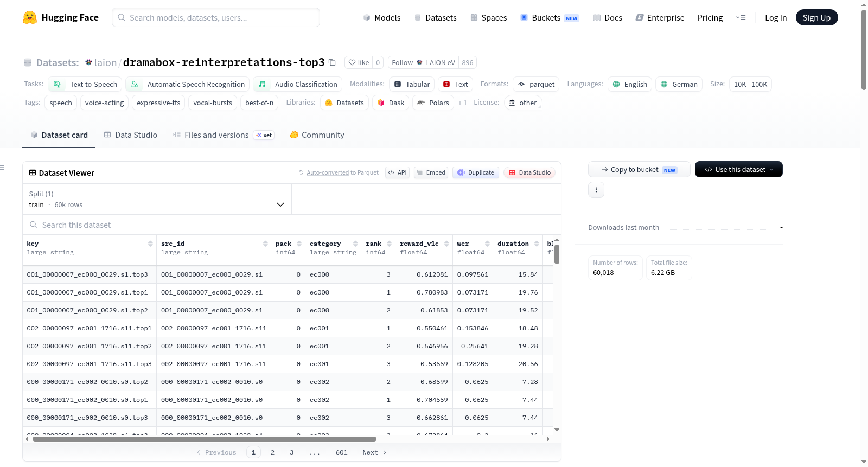Viewport: 868px width, 467px height.
Task: Open the Datasets navigation item
Action: point(435,17)
